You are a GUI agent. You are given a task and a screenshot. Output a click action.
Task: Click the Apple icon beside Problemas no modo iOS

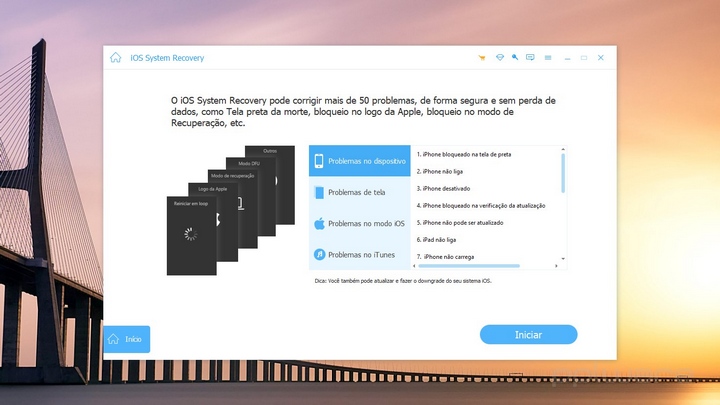coord(319,224)
